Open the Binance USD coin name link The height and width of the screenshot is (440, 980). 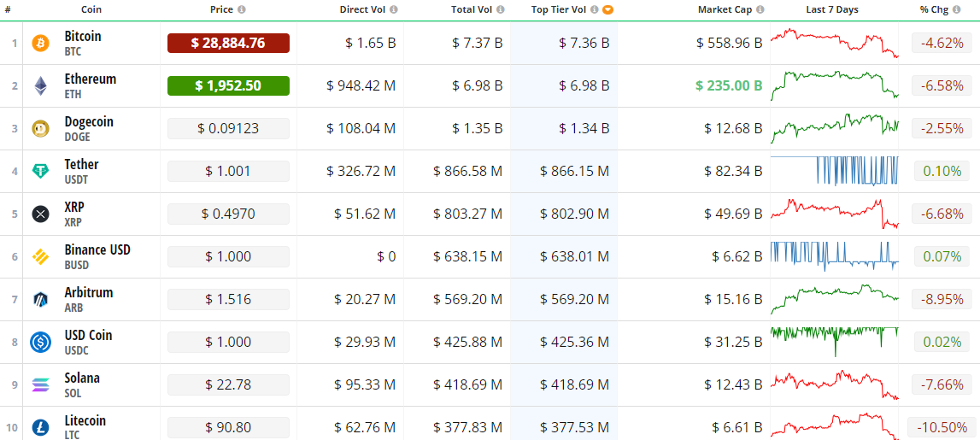(97, 250)
